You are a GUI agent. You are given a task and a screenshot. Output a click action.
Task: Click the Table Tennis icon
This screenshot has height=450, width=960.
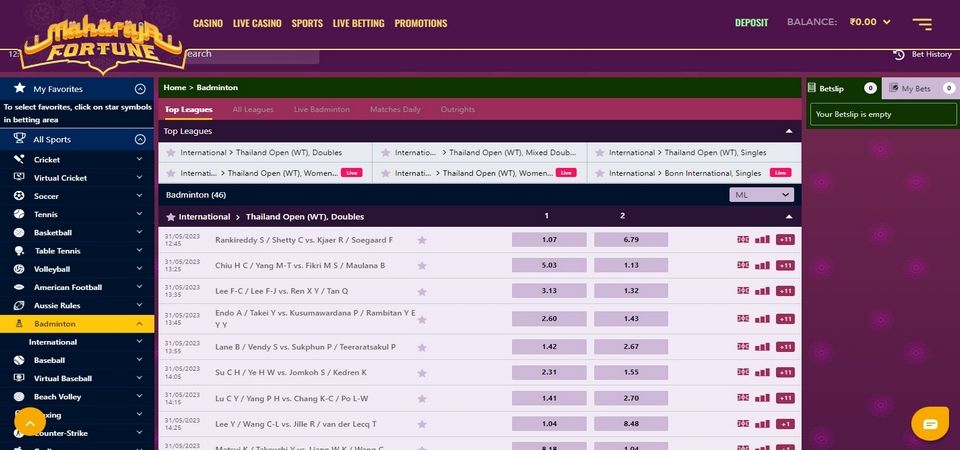point(20,250)
